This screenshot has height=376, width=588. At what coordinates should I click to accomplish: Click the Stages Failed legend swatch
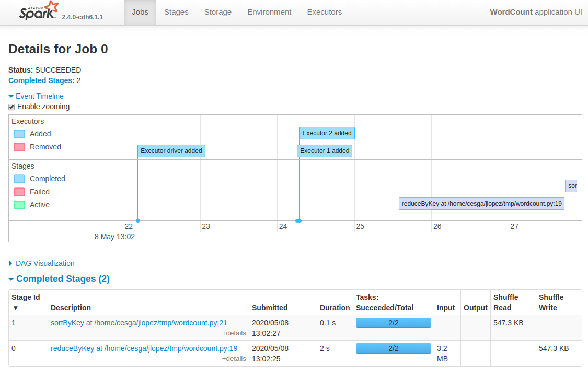[19, 192]
